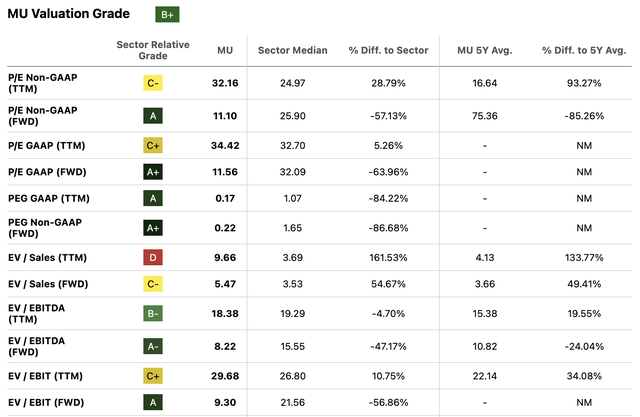The image size is (640, 417).
Task: Click the A grade badge for PEG GAAP (TTM)
Action: [x=153, y=199]
